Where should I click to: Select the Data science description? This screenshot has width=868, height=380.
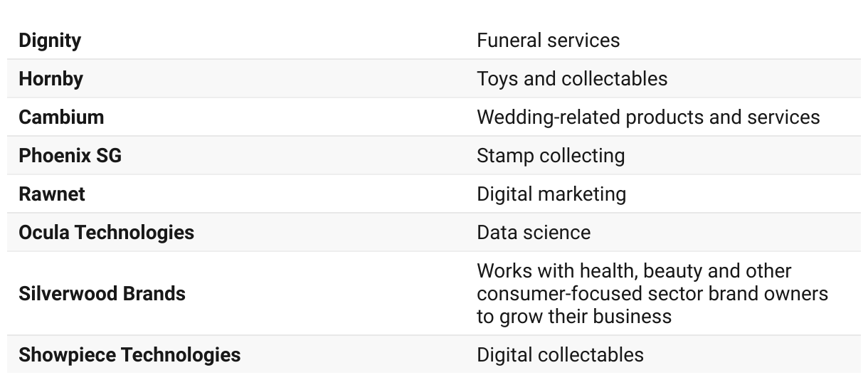[x=534, y=232]
